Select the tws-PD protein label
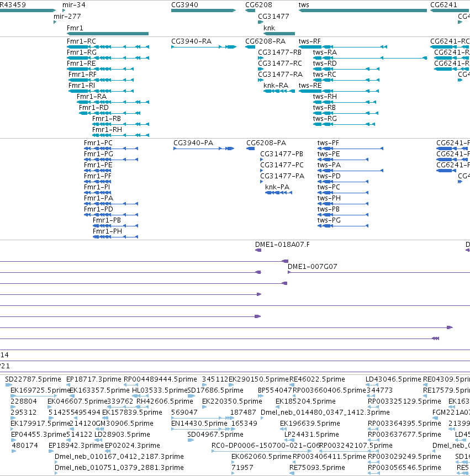The width and height of the screenshot is (470, 476). [x=329, y=176]
